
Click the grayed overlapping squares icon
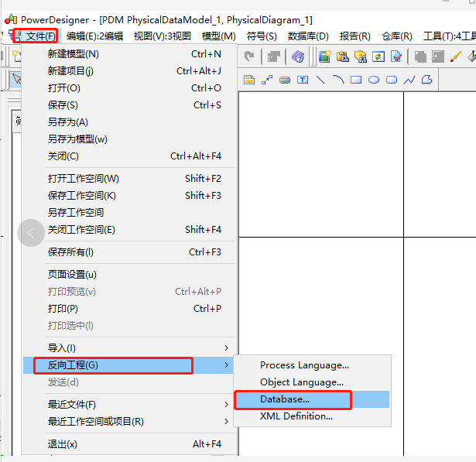pyautogui.click(x=420, y=56)
